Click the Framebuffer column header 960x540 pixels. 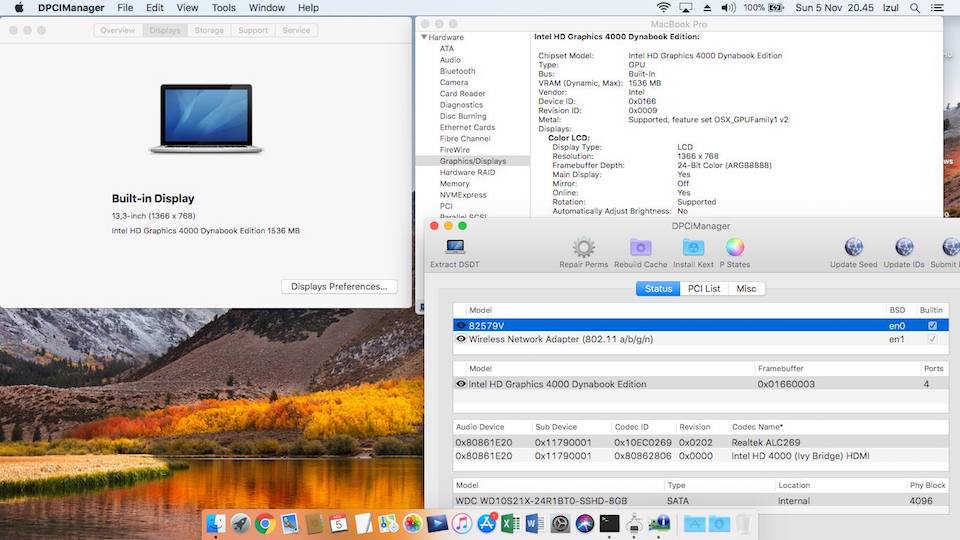tap(781, 369)
